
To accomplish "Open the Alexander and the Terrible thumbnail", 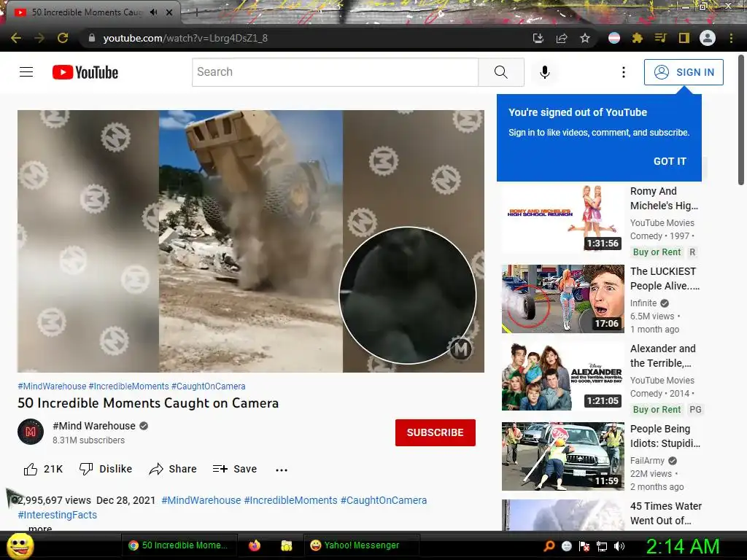I will pos(562,376).
